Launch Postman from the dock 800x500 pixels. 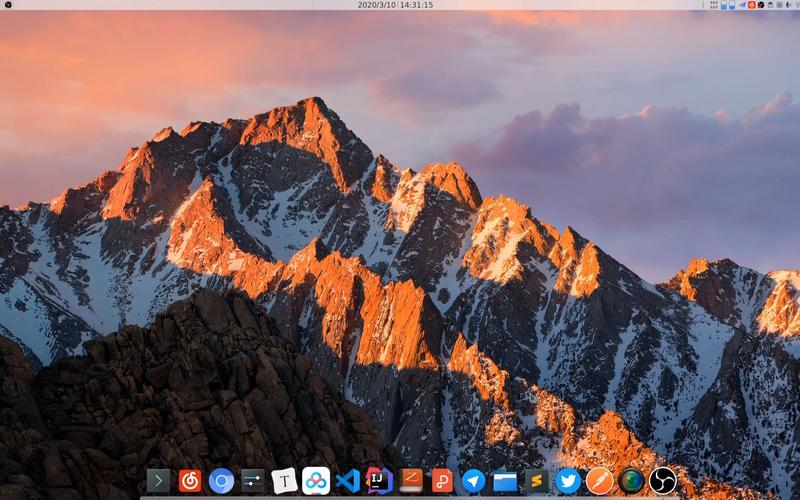599,481
